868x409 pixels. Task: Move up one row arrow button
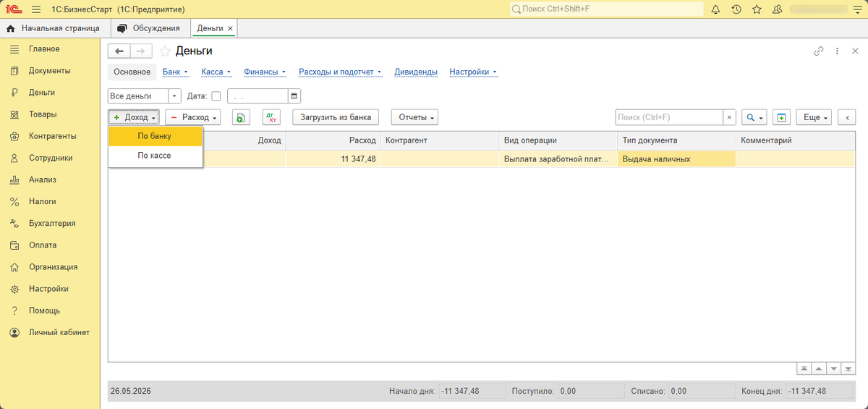pos(819,368)
